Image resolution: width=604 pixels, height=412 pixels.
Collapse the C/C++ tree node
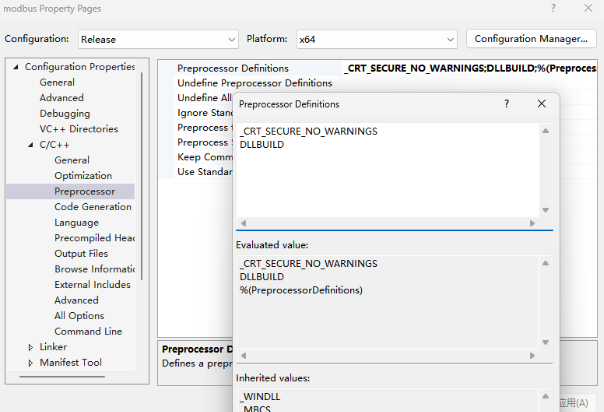pos(30,145)
